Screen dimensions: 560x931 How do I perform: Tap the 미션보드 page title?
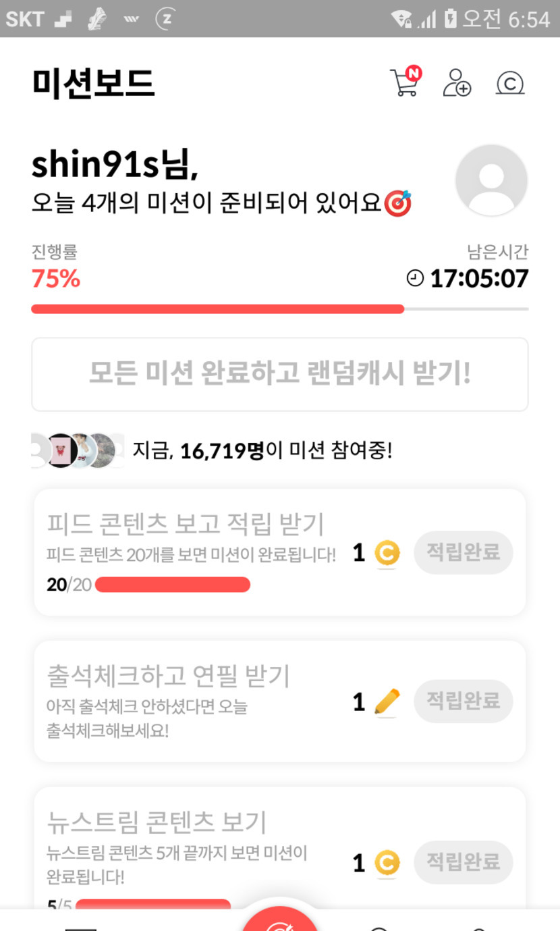pyautogui.click(x=93, y=84)
